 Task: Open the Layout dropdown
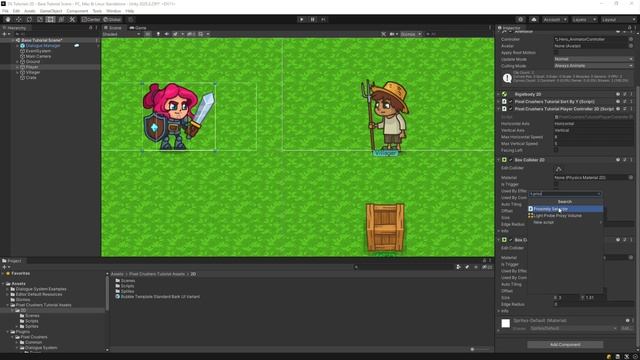(x=618, y=20)
